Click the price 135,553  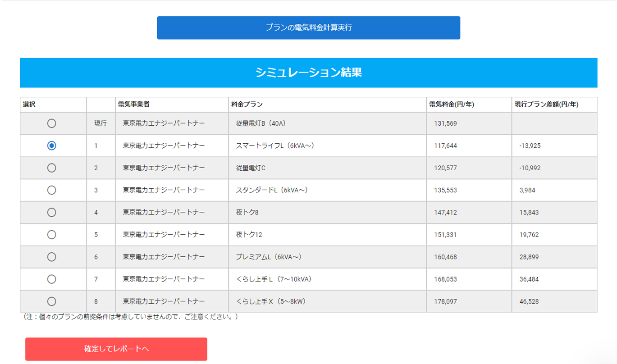tap(446, 191)
